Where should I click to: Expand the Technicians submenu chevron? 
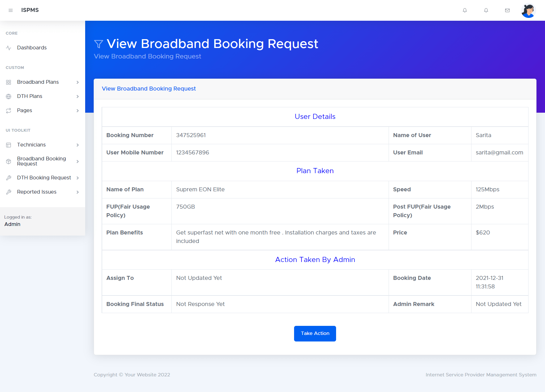pyautogui.click(x=77, y=145)
